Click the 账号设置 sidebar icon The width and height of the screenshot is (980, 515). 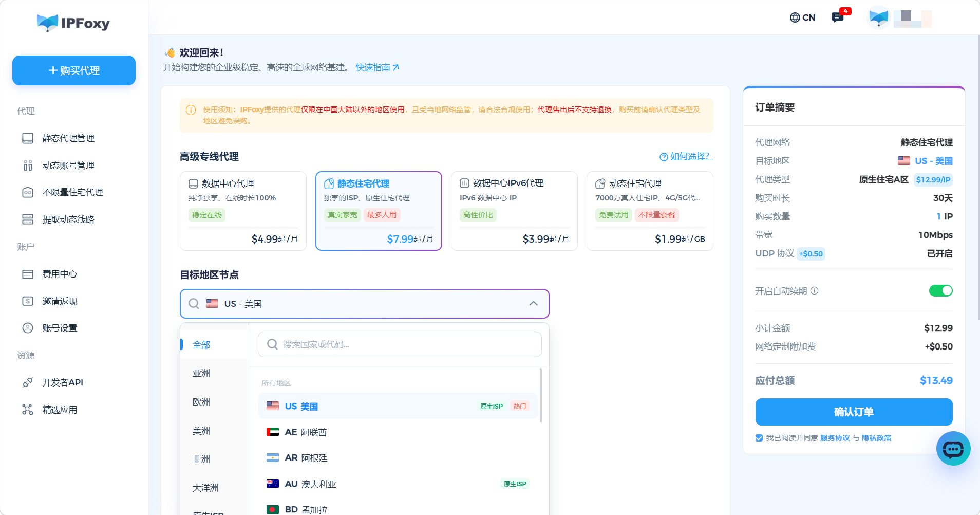click(x=28, y=328)
